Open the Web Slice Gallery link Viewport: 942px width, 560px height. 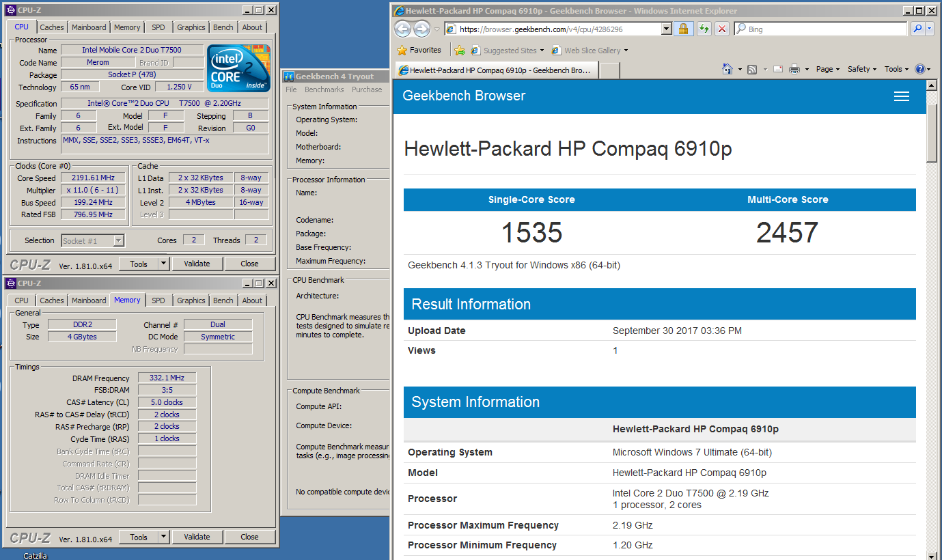(590, 51)
